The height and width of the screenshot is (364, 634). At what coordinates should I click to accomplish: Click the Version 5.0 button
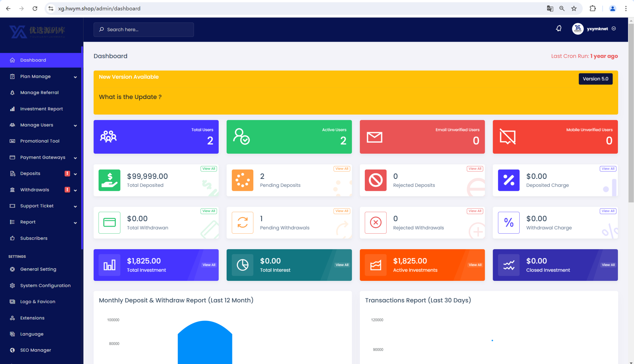tap(595, 79)
